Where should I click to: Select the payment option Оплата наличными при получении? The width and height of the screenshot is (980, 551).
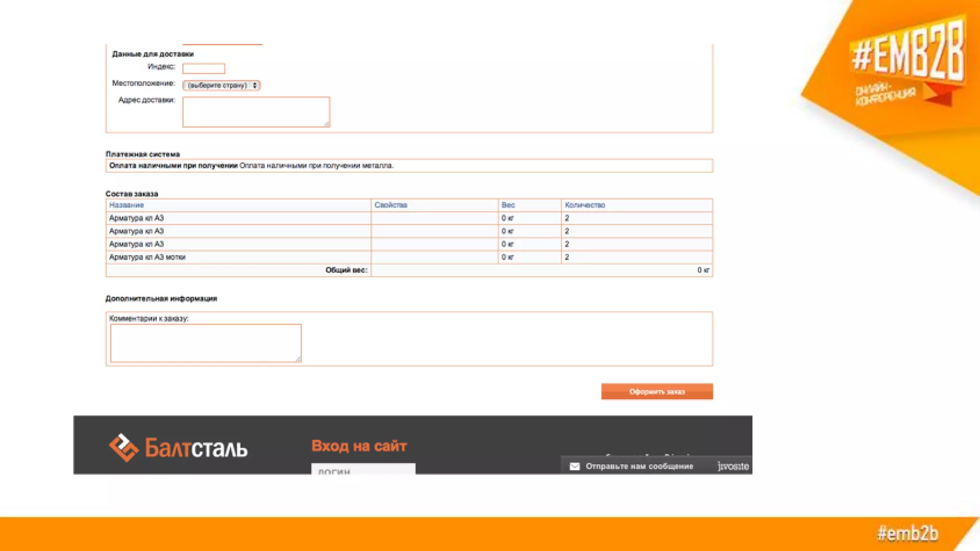coord(174,165)
